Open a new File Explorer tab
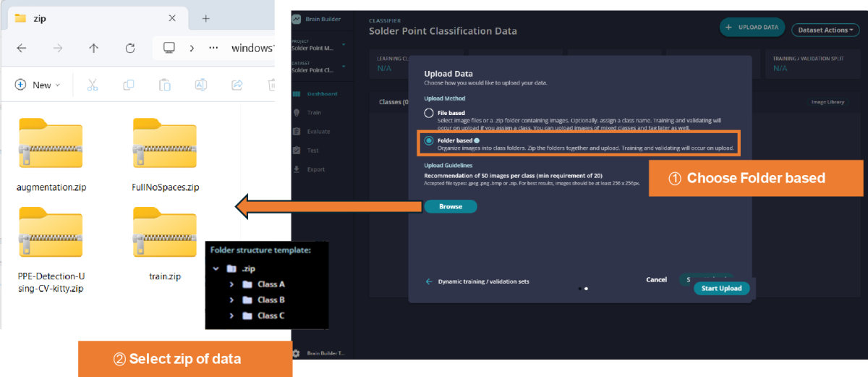The image size is (868, 377). (205, 18)
